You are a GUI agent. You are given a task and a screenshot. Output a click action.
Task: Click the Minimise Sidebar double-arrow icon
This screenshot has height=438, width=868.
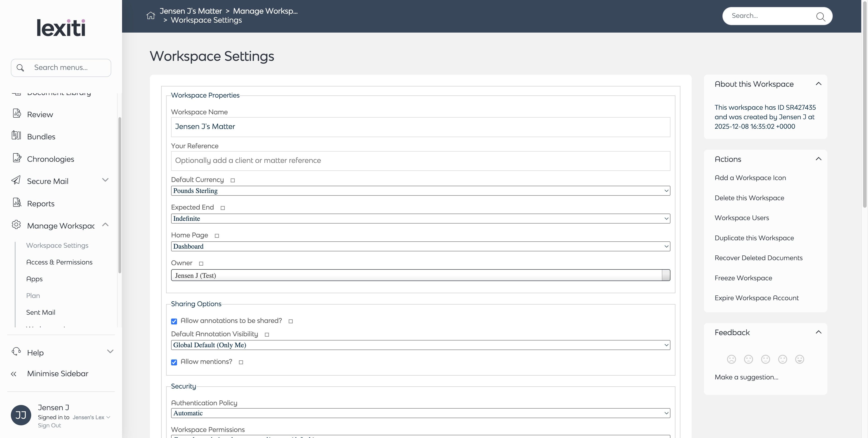coord(14,374)
